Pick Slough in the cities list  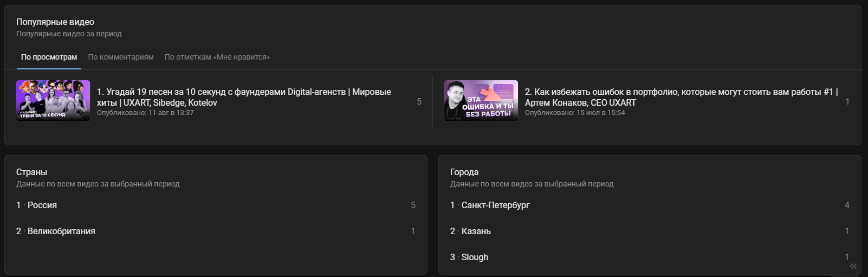pyautogui.click(x=475, y=257)
